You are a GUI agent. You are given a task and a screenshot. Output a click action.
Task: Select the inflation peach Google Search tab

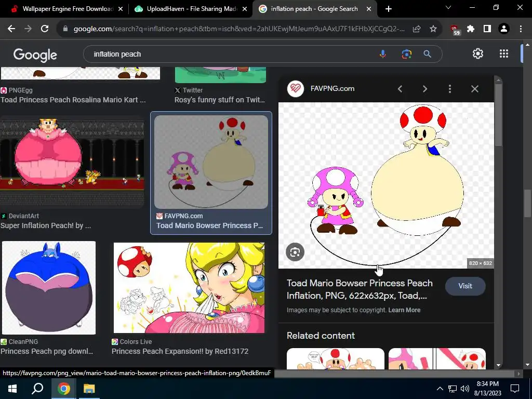(x=314, y=9)
